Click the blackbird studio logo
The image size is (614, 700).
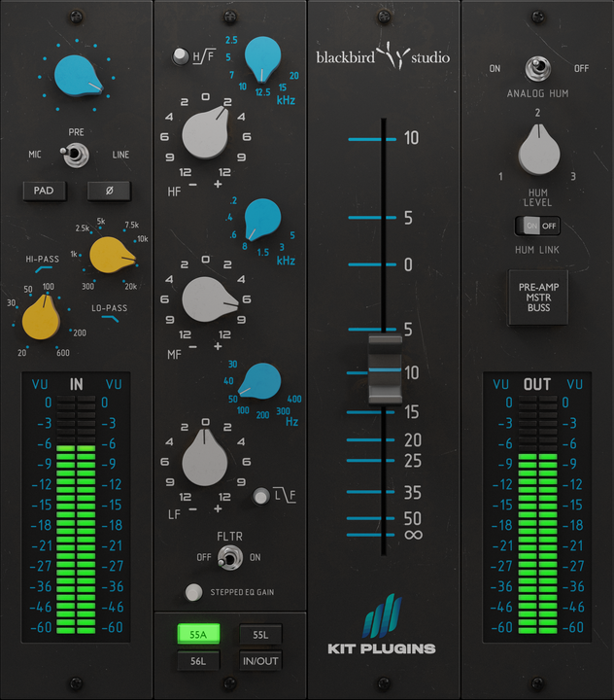(x=383, y=56)
